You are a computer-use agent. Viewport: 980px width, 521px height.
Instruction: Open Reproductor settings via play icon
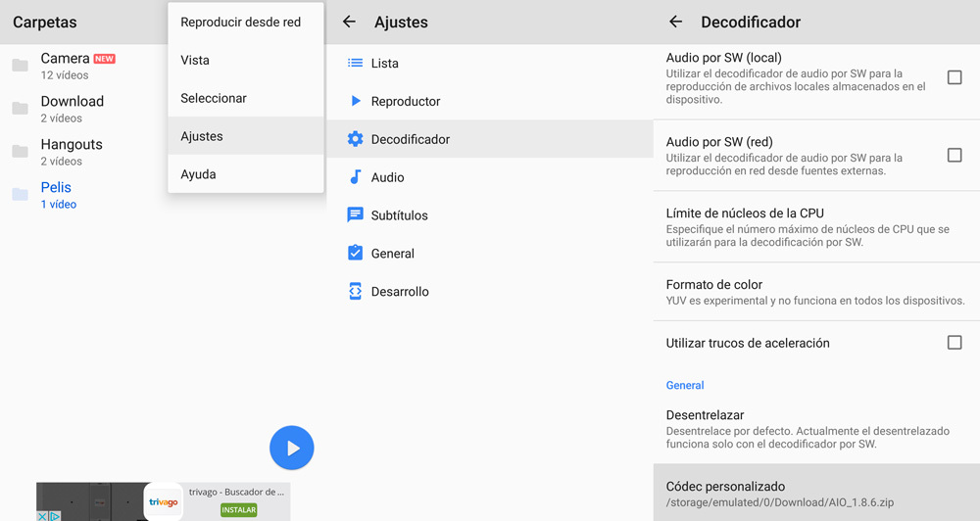click(355, 101)
